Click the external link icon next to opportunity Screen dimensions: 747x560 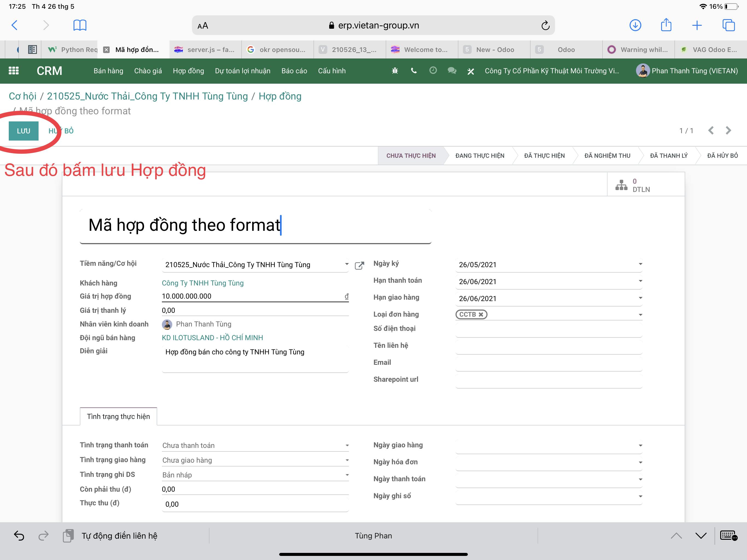click(361, 265)
